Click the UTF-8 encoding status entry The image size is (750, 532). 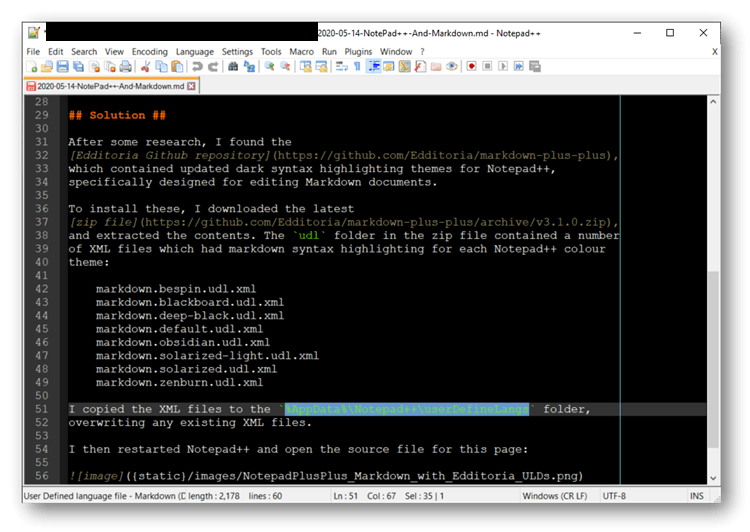(614, 496)
